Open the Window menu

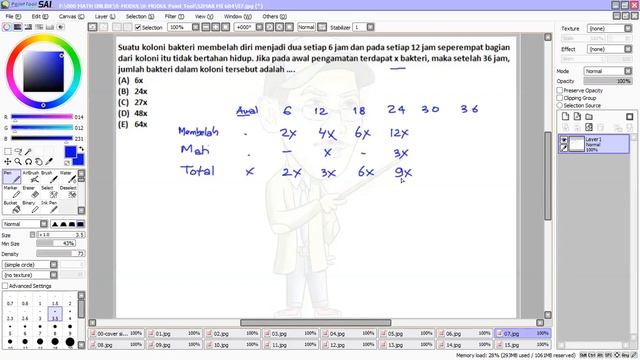(x=238, y=16)
